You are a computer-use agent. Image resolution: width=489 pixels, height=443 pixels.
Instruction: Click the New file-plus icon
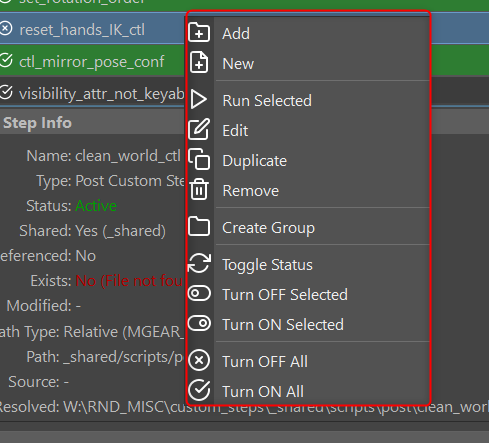(x=199, y=62)
